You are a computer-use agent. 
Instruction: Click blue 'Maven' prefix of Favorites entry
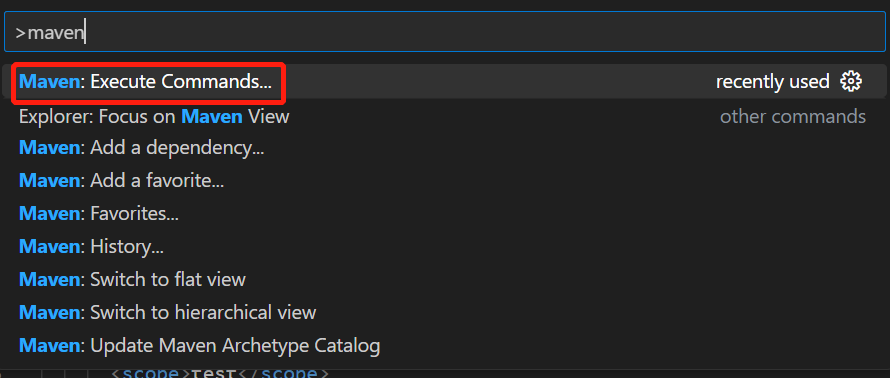(x=50, y=214)
